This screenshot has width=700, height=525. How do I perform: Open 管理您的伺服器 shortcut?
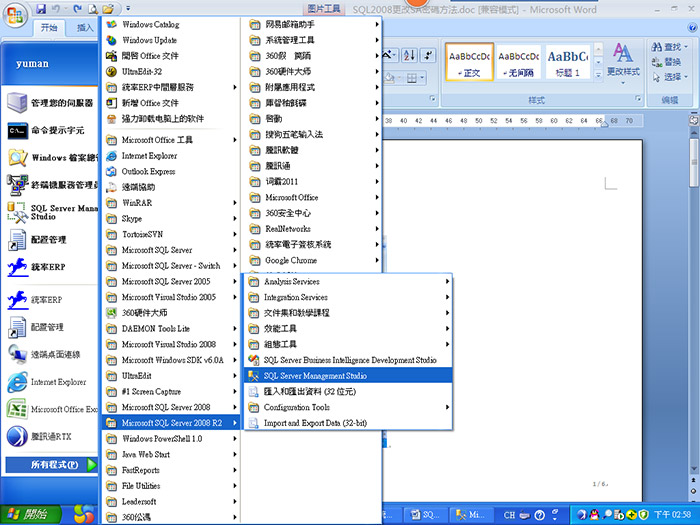point(51,103)
